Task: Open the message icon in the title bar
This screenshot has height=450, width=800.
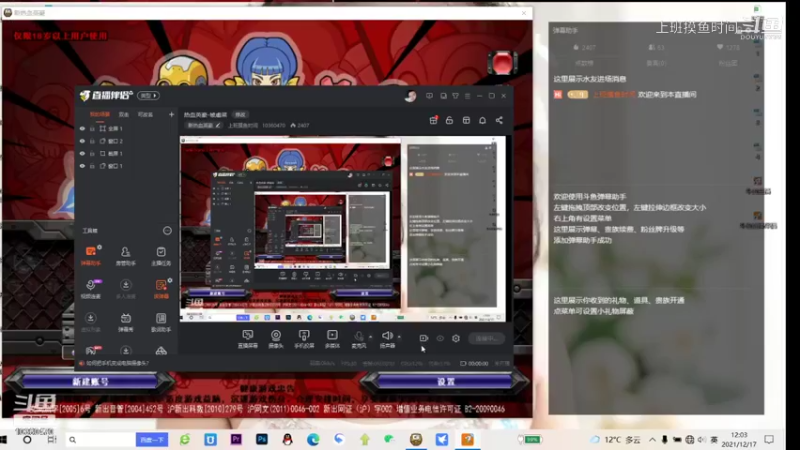Action: [430, 96]
